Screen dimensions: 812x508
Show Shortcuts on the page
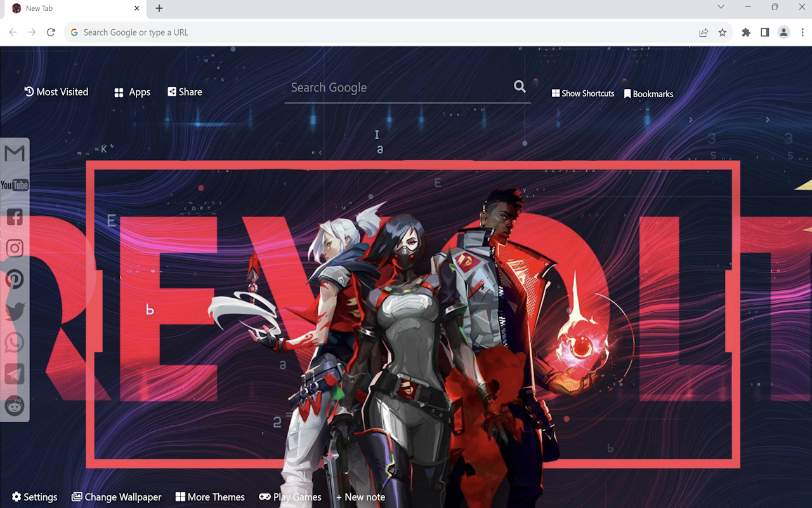click(x=583, y=93)
